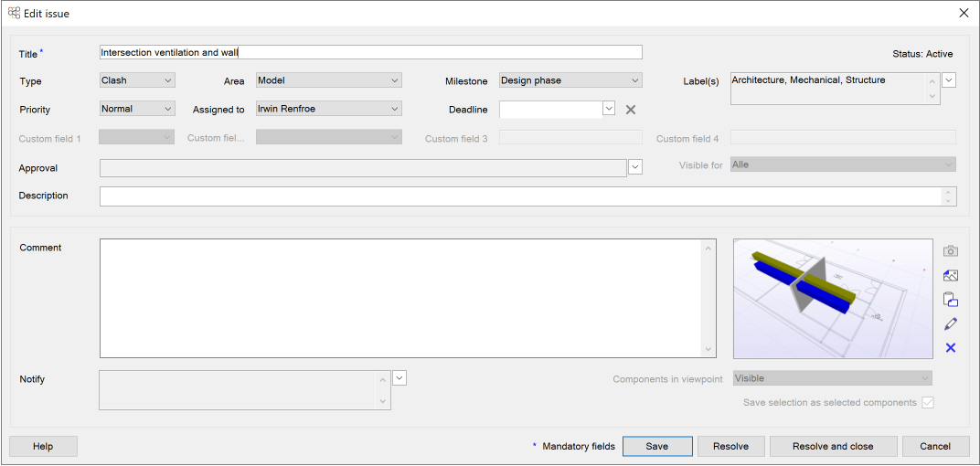Remove snapshot with the blue X icon
This screenshot has width=980, height=466.
click(951, 348)
